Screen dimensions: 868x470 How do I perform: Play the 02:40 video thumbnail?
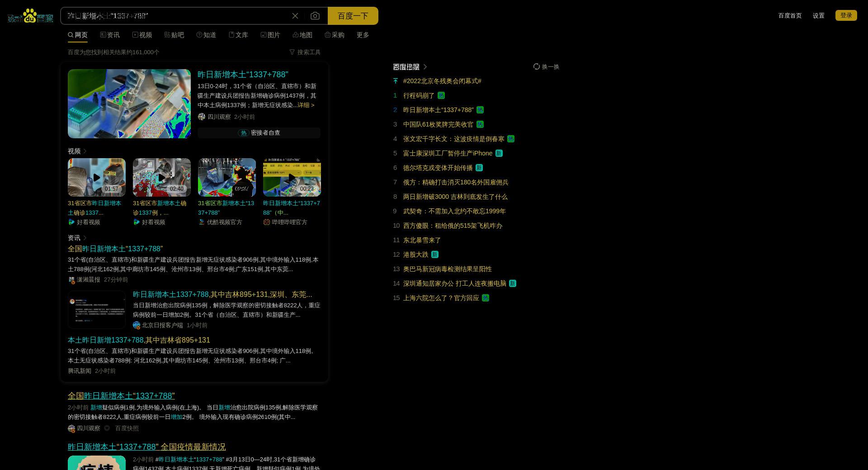(x=162, y=177)
